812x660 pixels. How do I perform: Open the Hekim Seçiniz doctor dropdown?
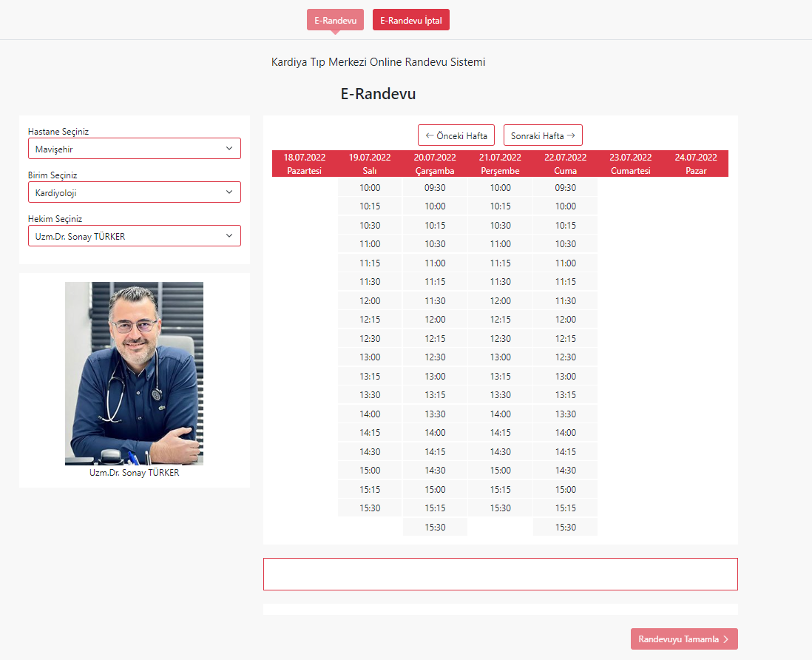134,236
